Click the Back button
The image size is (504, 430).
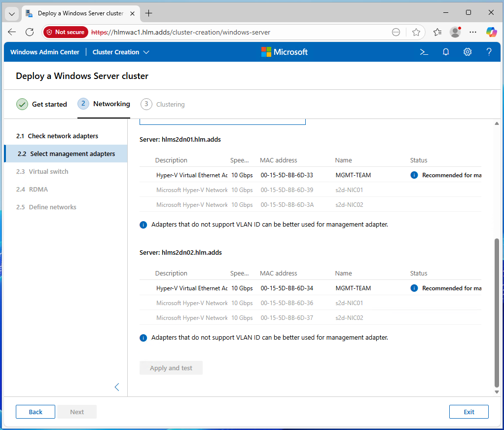point(36,412)
